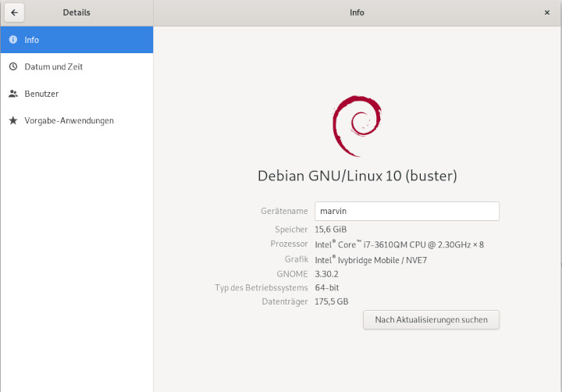562x392 pixels.
Task: Click the users icon beside Benutzer
Action: (13, 94)
